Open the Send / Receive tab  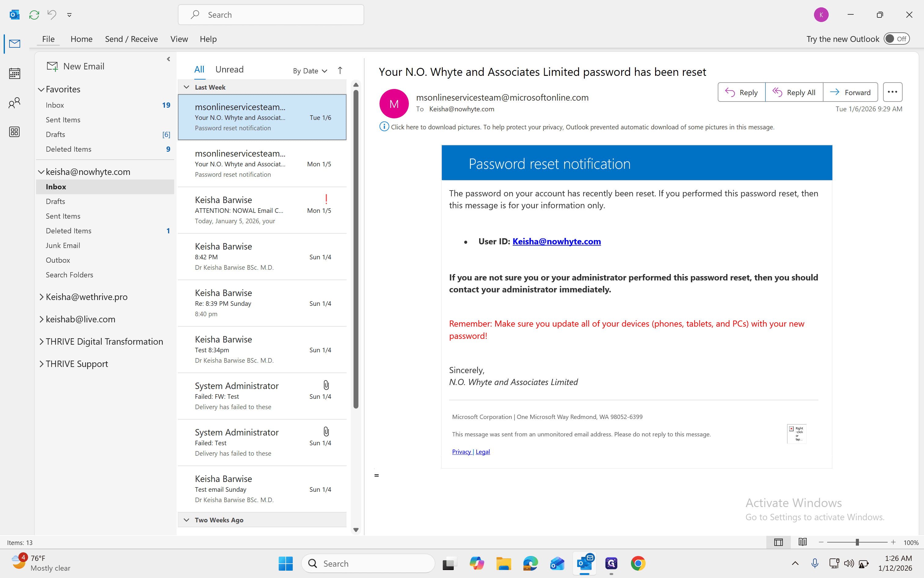pos(131,39)
